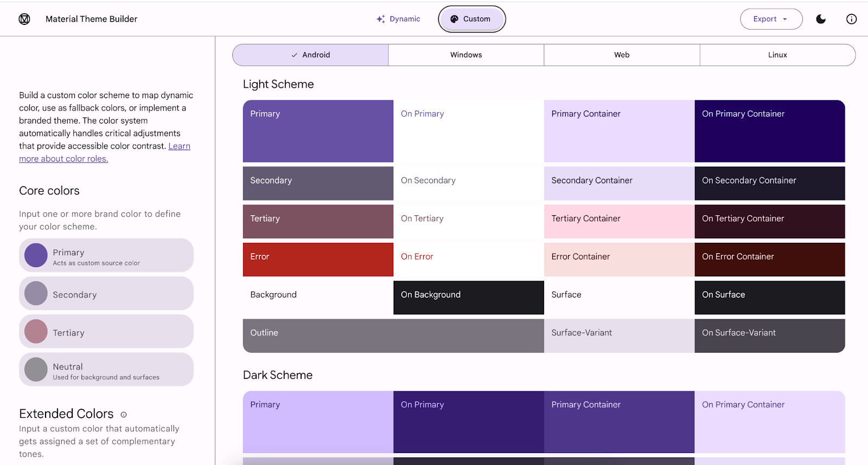Select the Custom theme mode
Screen dimensions: 868x465
(x=471, y=19)
